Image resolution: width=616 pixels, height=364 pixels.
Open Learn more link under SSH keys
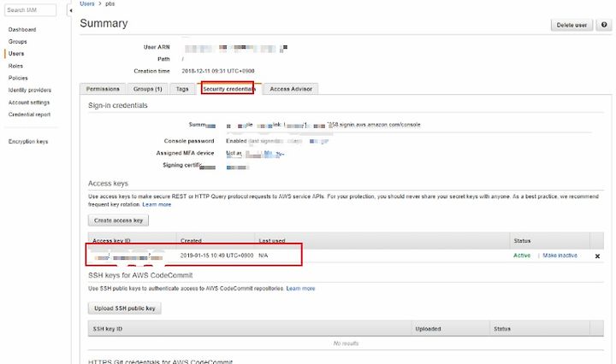(x=300, y=289)
